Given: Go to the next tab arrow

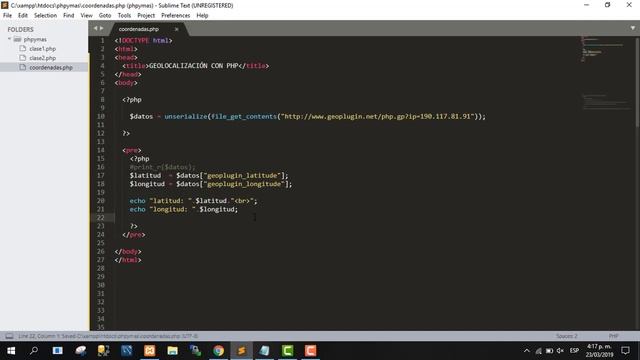Looking at the screenshot, I should (102, 28).
